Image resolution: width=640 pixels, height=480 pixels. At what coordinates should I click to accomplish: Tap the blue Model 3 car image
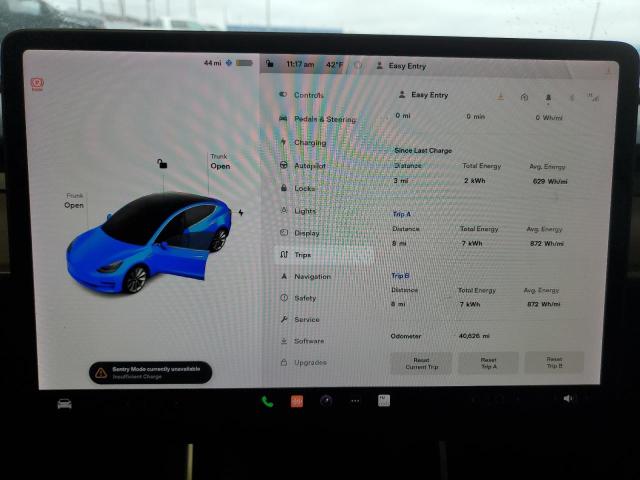pos(149,242)
